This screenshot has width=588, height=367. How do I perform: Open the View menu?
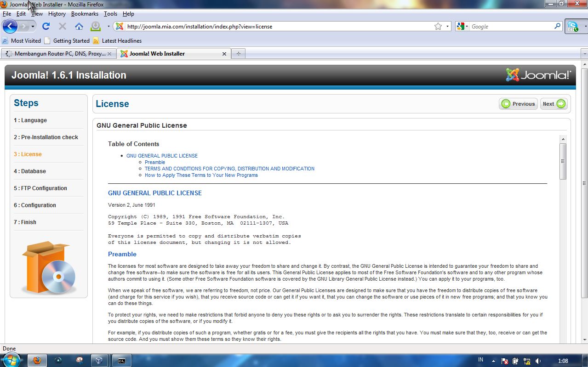point(37,14)
